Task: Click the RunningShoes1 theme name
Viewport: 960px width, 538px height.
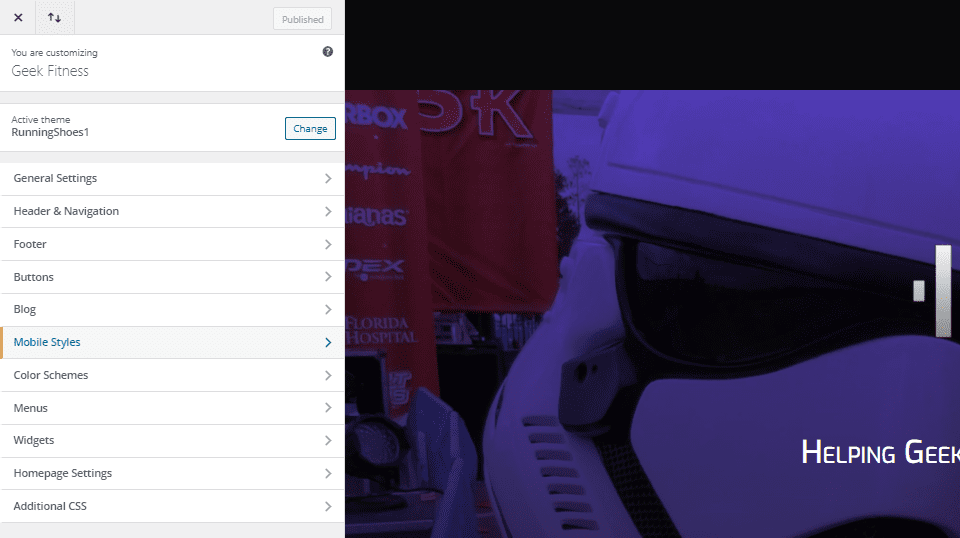Action: pyautogui.click(x=50, y=132)
